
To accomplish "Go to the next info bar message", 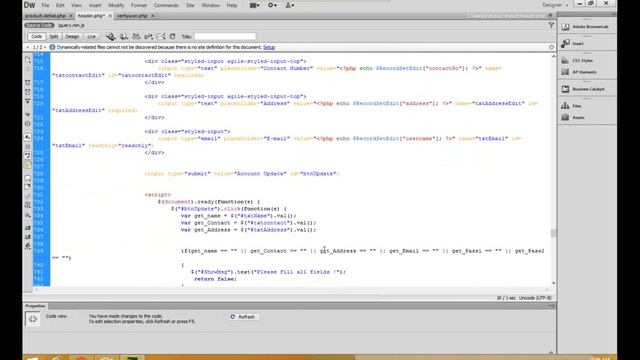I will pos(45,47).
